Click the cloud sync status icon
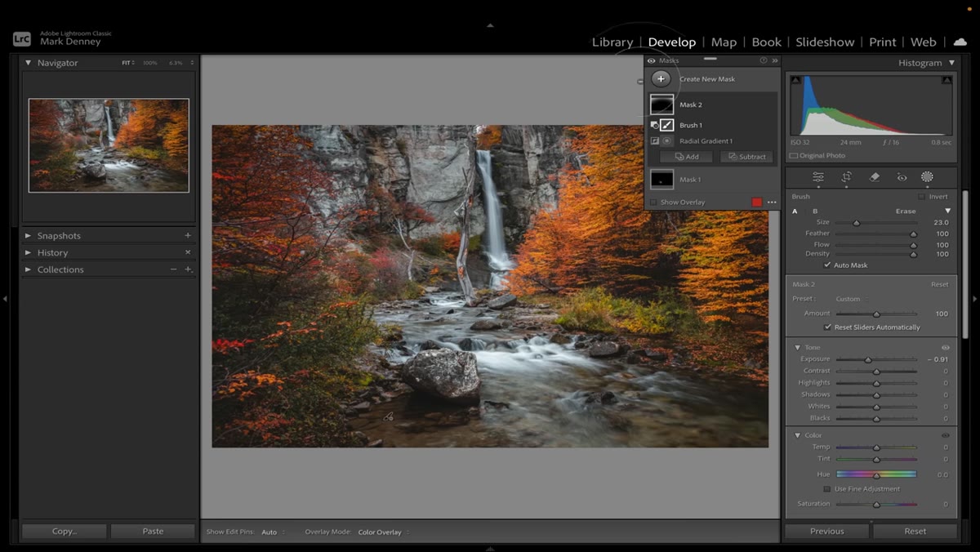980x552 pixels. tap(960, 42)
